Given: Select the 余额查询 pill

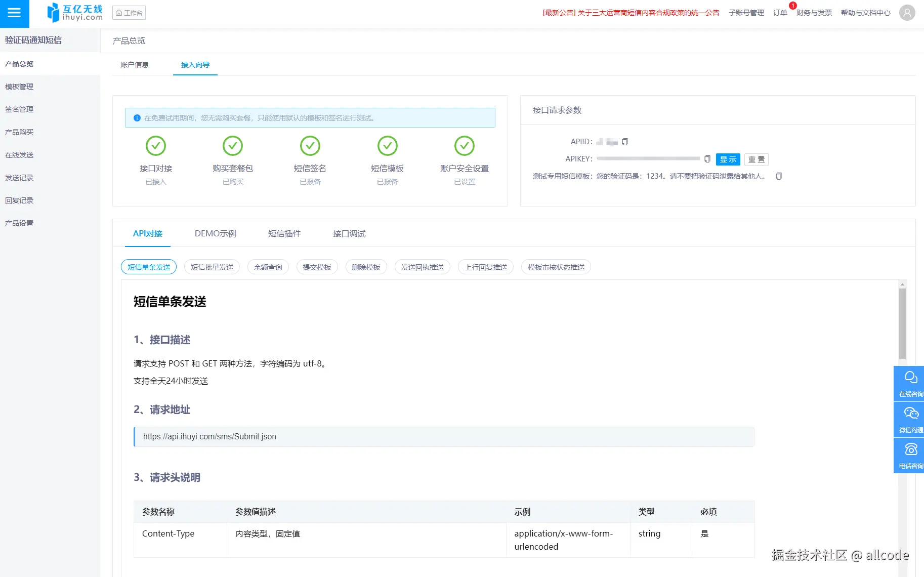Looking at the screenshot, I should click(268, 267).
